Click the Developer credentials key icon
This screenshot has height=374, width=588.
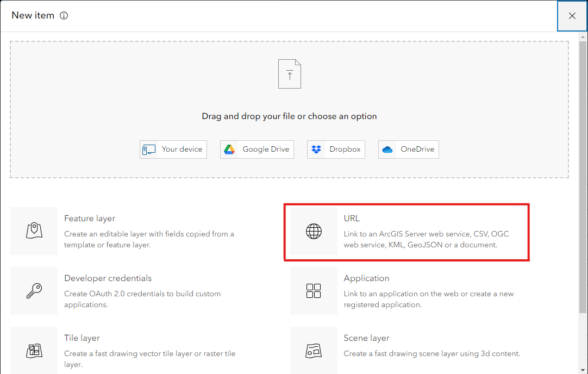pos(34,291)
